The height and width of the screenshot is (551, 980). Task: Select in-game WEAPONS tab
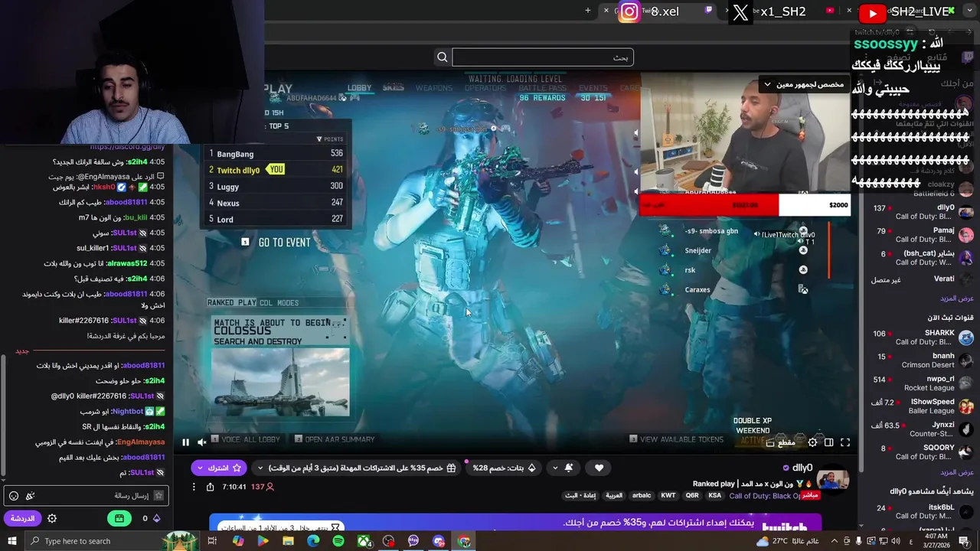point(434,88)
